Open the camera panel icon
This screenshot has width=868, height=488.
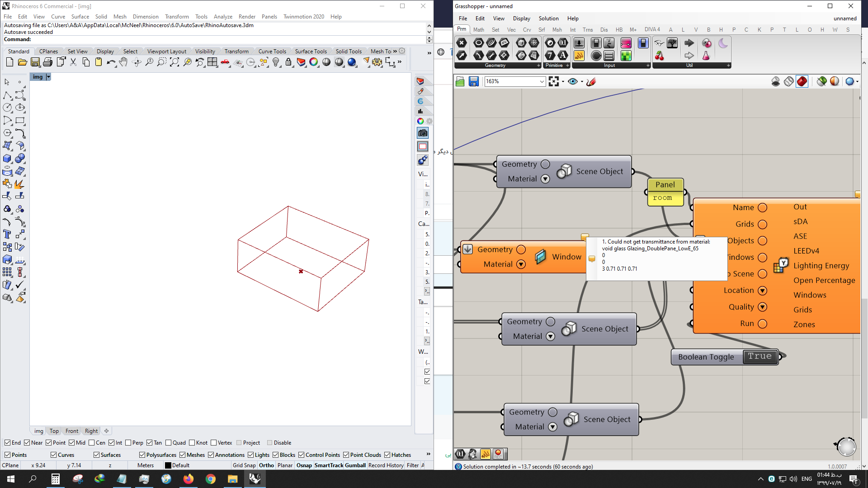pyautogui.click(x=423, y=133)
